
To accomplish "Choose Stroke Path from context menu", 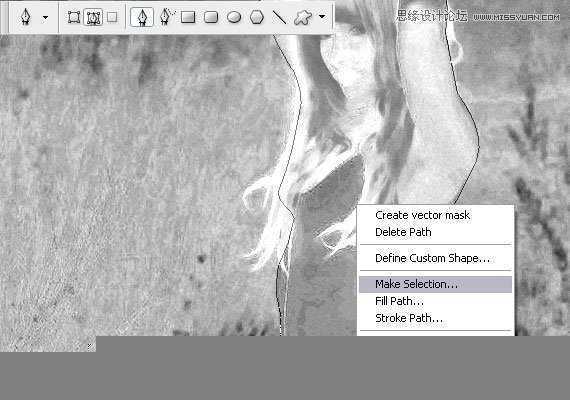I will click(435, 318).
